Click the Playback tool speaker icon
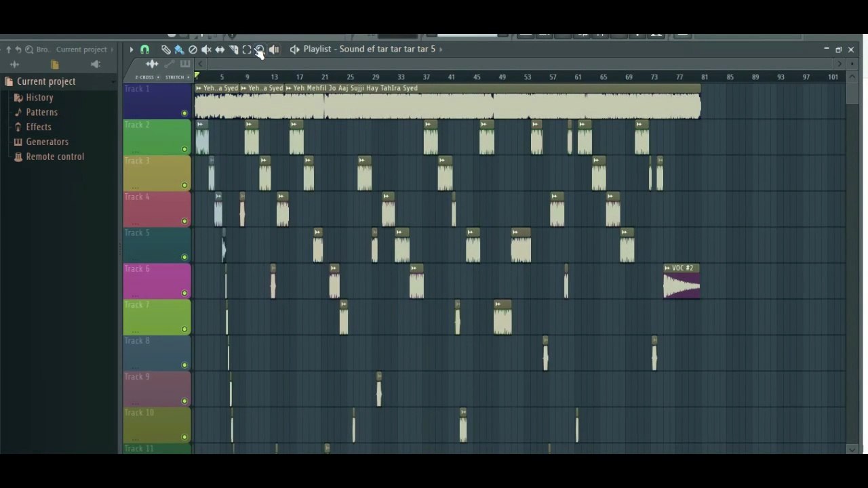868x488 pixels. click(x=274, y=49)
